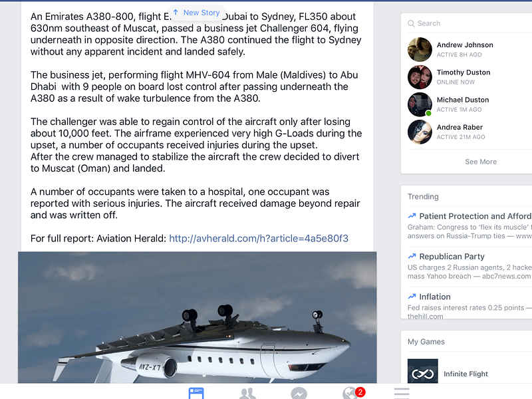Focus the chat Search field
The image size is (532, 399).
pyautogui.click(x=469, y=23)
